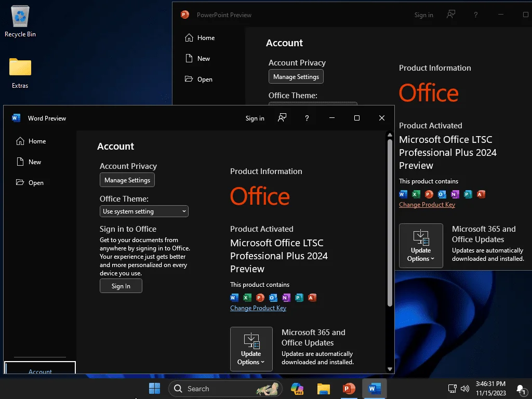This screenshot has width=532, height=399.
Task: Click the Word taskbar icon
Action: tap(374, 389)
